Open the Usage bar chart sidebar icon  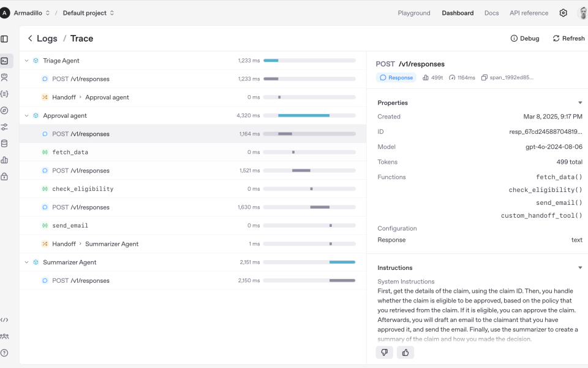(x=4, y=160)
